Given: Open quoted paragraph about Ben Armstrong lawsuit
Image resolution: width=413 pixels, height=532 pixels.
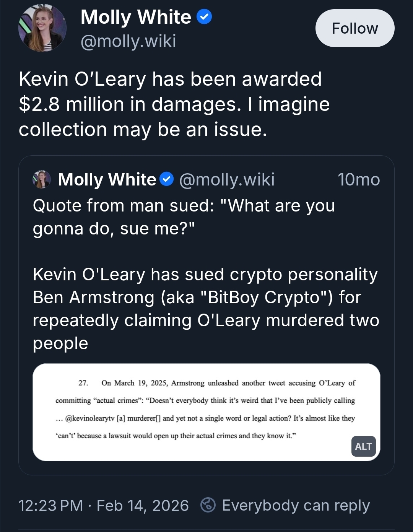Looking at the screenshot, I should [206, 309].
